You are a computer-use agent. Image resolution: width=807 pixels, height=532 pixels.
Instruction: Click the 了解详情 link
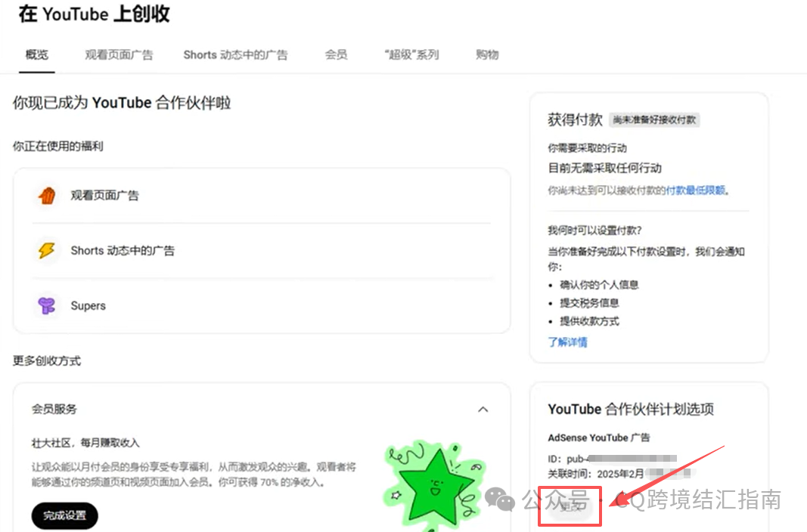tap(568, 342)
